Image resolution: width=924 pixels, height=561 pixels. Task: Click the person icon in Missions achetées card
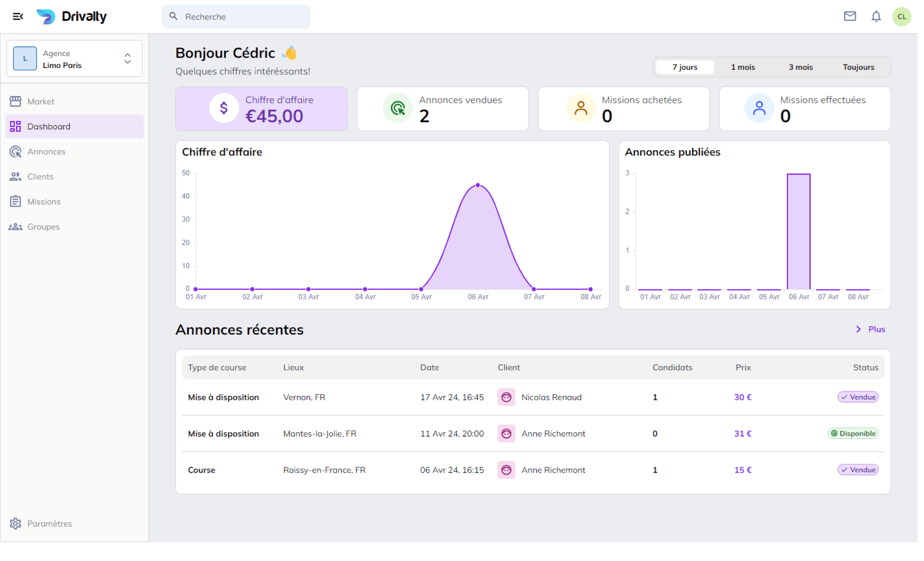(581, 108)
